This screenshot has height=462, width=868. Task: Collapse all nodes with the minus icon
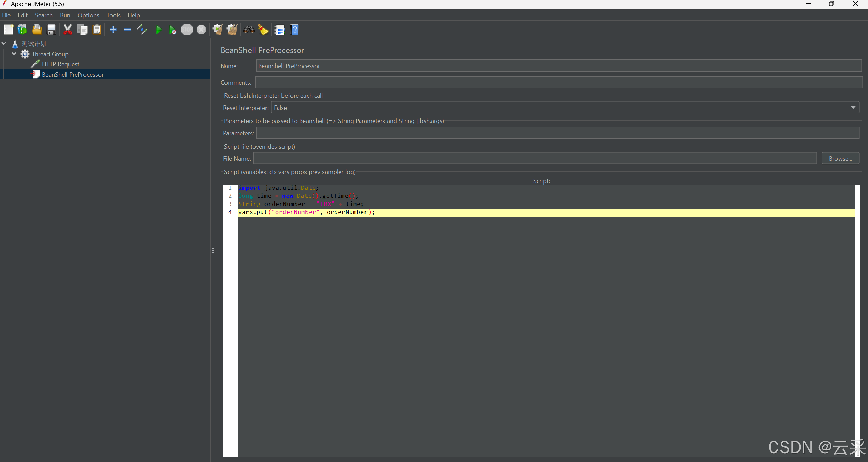point(127,30)
